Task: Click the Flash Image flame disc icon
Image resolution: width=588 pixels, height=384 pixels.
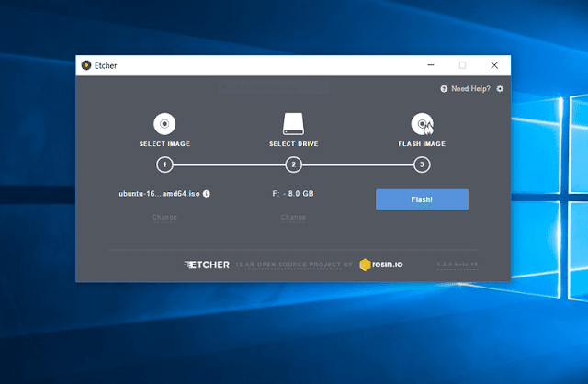Action: pos(423,124)
